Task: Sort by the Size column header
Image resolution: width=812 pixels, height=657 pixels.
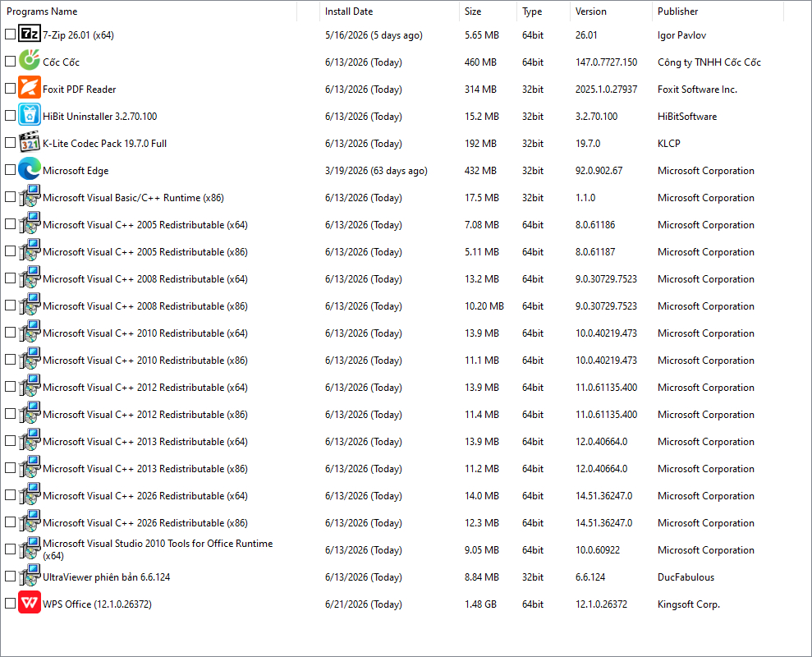Action: (x=488, y=11)
